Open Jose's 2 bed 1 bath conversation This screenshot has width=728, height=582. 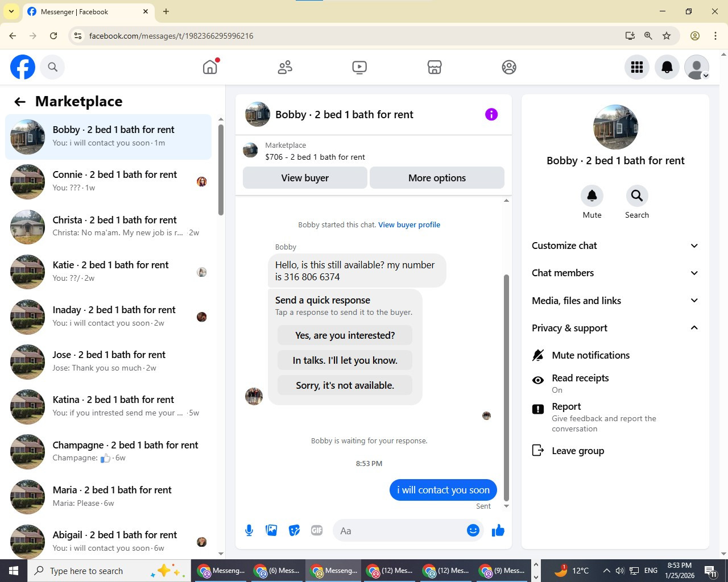point(108,361)
